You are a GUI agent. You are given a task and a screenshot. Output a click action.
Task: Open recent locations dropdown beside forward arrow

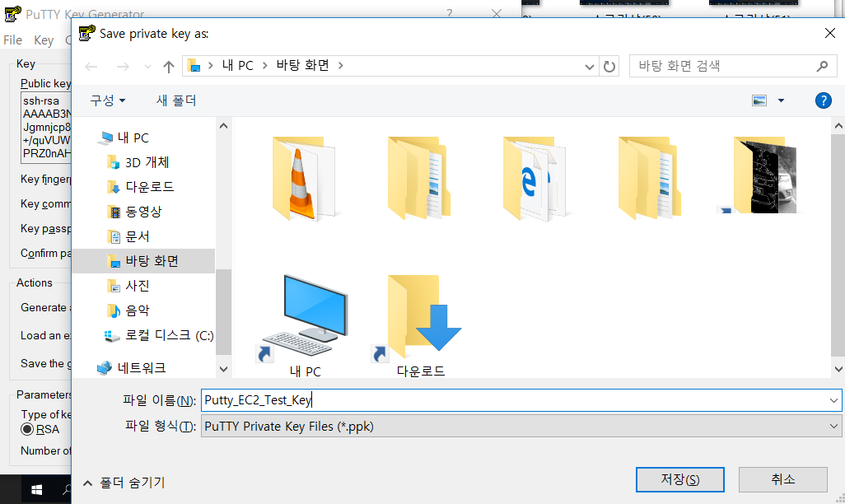[147, 67]
